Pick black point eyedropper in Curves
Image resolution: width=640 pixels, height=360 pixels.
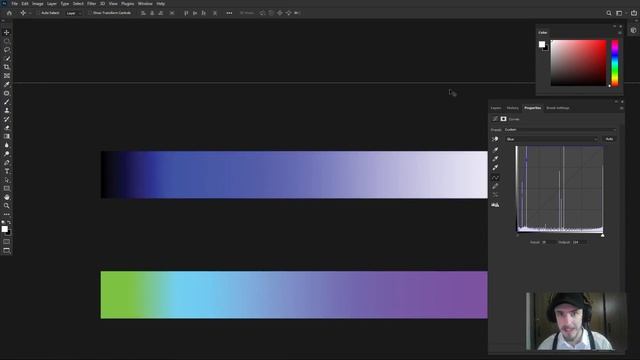pyautogui.click(x=495, y=150)
